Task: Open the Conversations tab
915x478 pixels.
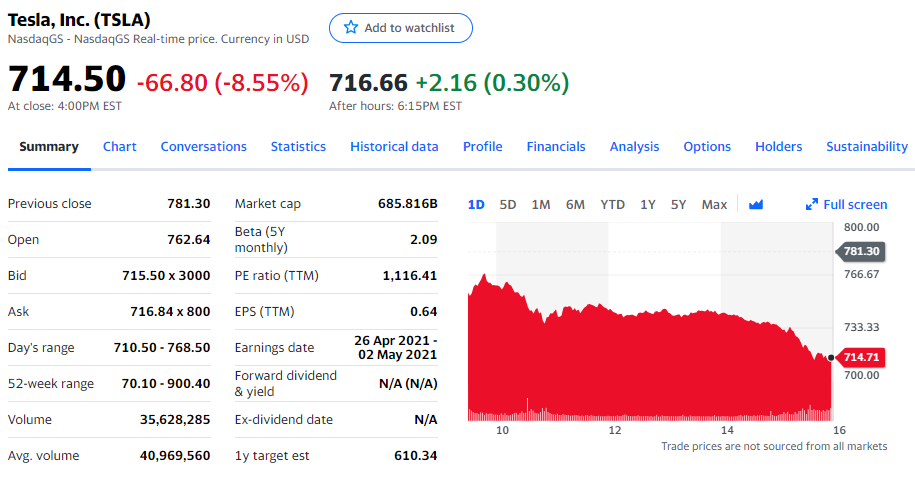Action: [204, 146]
